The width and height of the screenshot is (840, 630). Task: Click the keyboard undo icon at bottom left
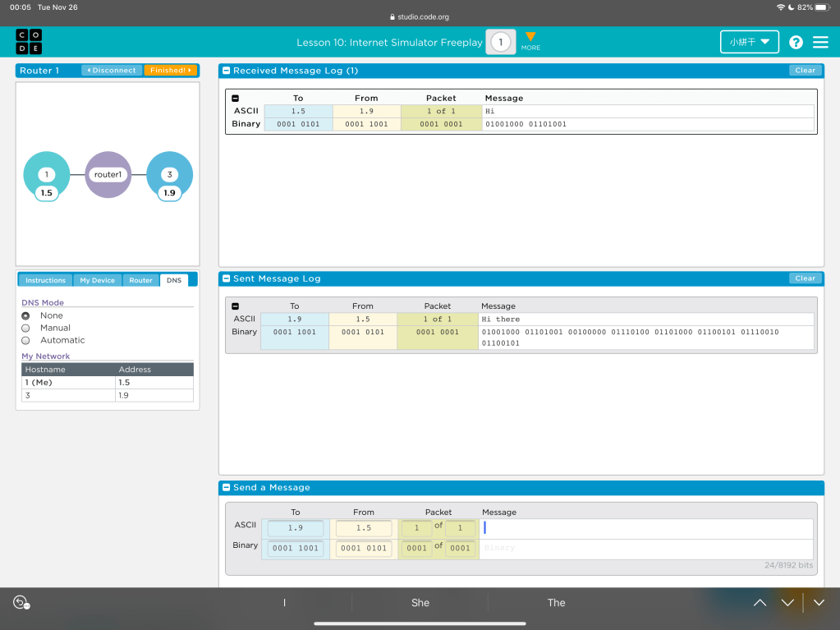[21, 603]
